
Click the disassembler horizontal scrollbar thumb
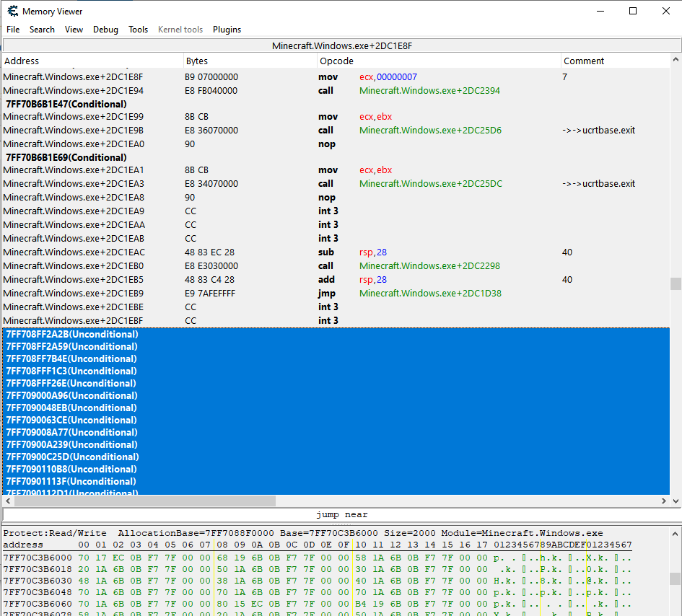(x=144, y=501)
